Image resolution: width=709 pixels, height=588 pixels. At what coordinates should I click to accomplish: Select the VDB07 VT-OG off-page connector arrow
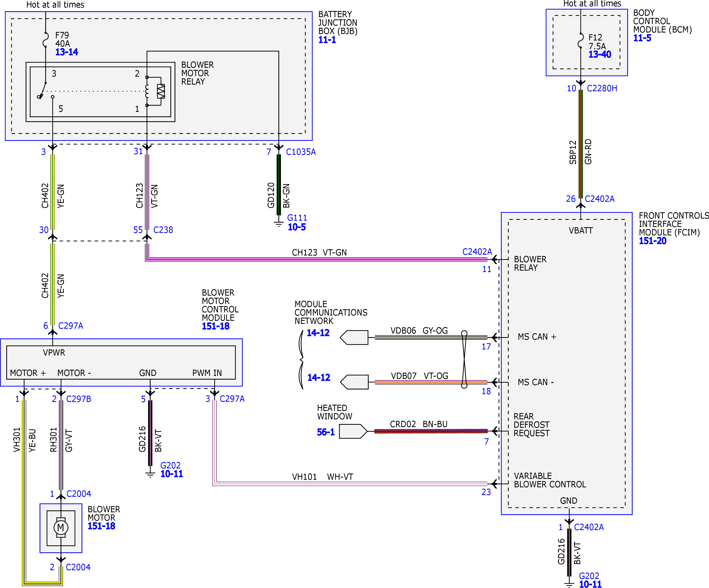click(x=354, y=382)
